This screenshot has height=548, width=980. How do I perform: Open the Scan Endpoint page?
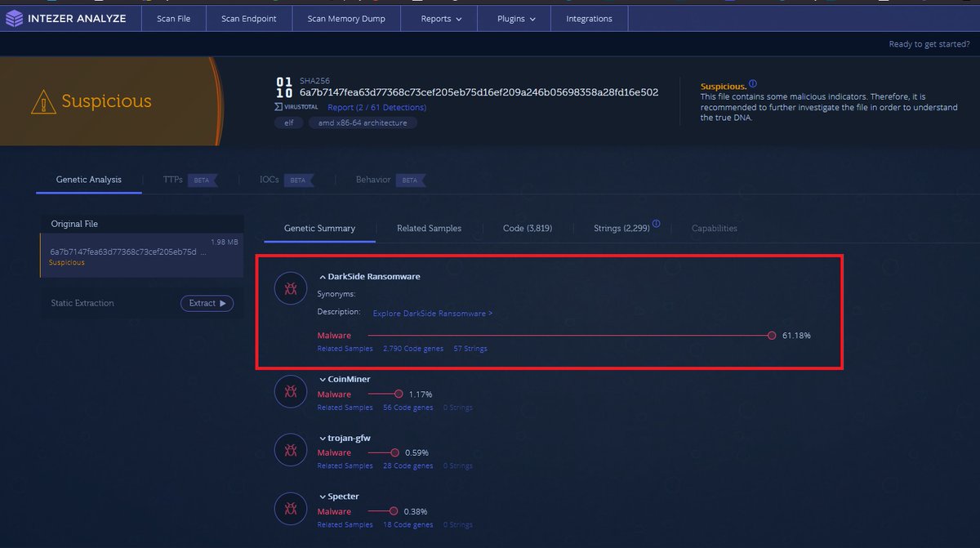249,18
